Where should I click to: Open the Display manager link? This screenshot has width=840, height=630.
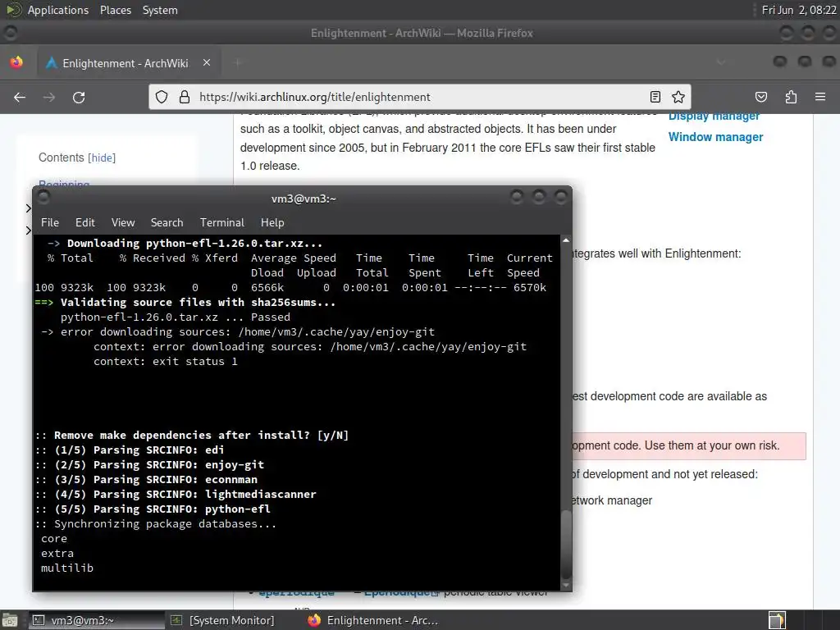point(714,116)
